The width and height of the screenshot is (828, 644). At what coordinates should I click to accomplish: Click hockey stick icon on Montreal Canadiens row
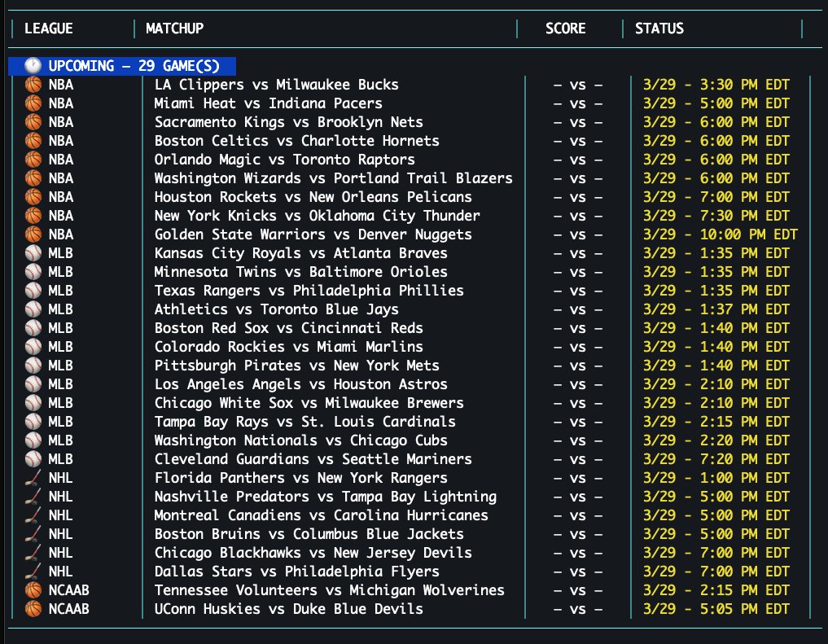pyautogui.click(x=33, y=515)
